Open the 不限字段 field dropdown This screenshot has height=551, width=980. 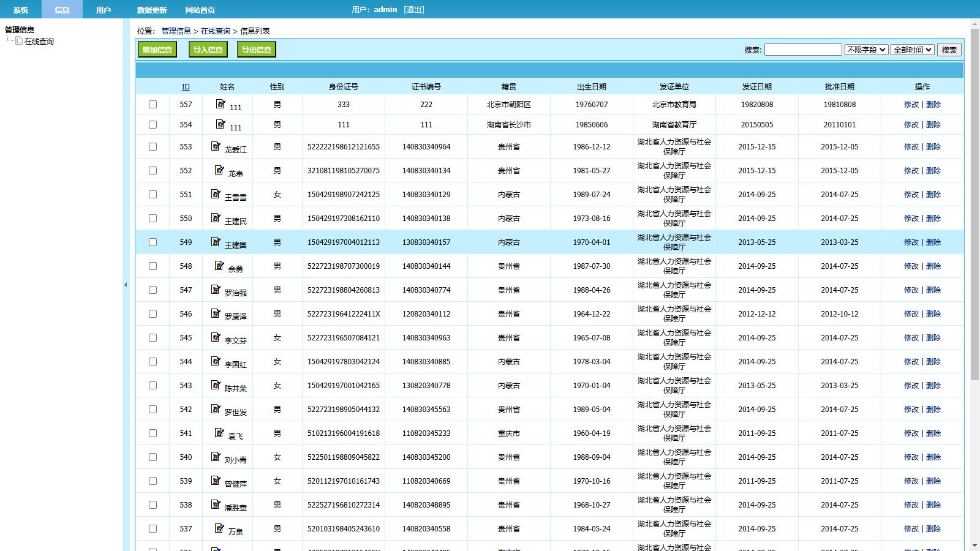point(865,50)
